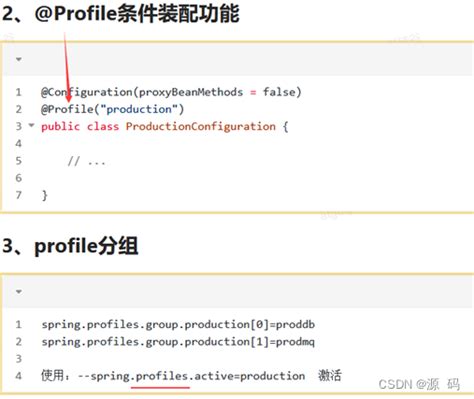Click the closing brace on line 7
Viewport: 474px width, 399px height.
[45, 195]
